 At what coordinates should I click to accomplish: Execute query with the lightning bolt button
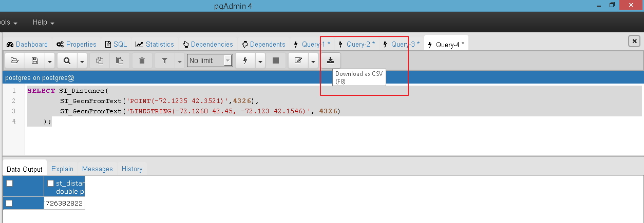(245, 60)
